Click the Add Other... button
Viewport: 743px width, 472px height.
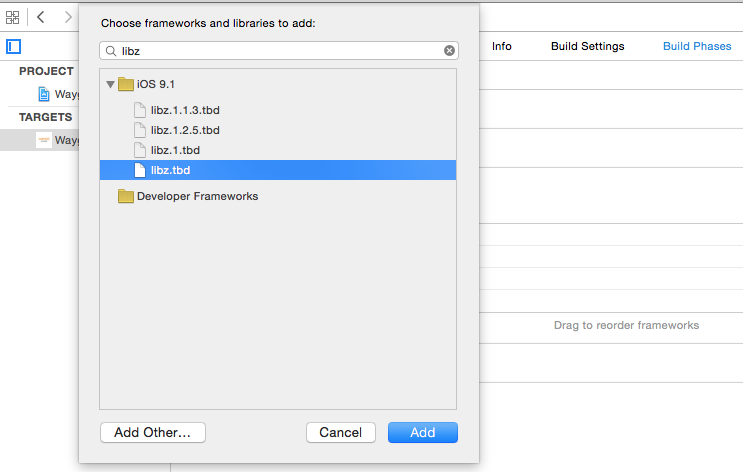[x=153, y=432]
